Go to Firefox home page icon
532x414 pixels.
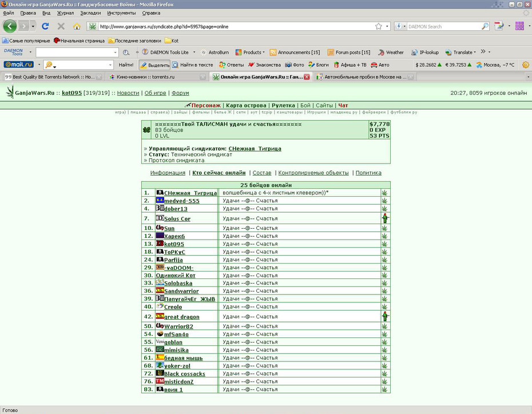[x=77, y=26]
